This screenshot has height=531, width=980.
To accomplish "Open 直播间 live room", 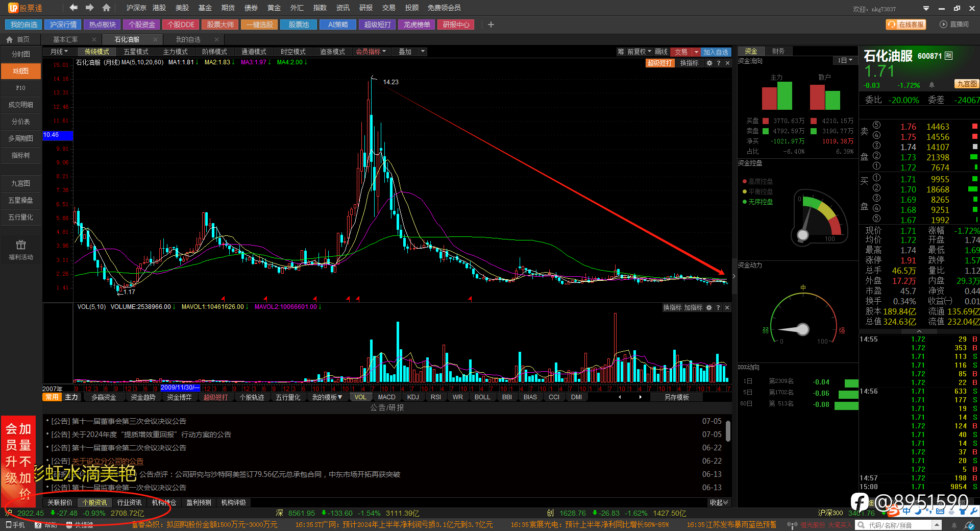I will click(x=954, y=25).
